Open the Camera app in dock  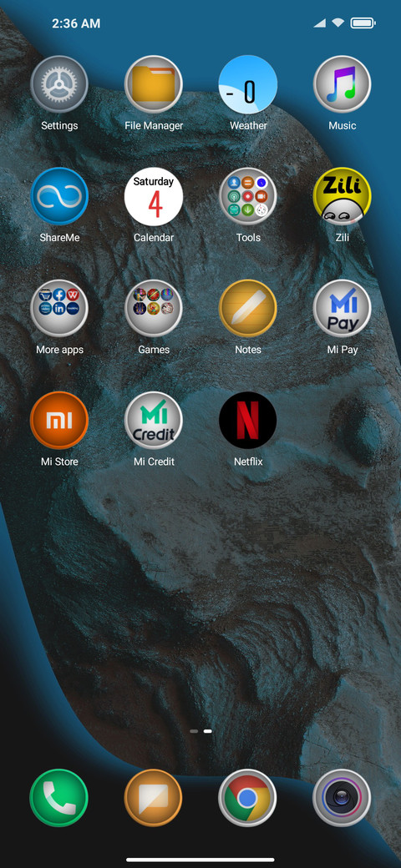(342, 798)
